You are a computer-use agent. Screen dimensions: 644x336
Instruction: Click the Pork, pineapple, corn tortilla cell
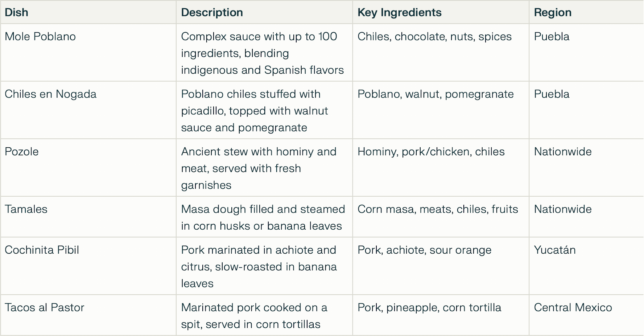[441, 315]
